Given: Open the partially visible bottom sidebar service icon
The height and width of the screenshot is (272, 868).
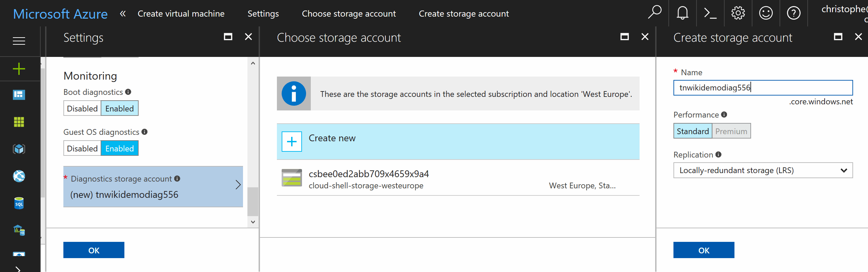Looking at the screenshot, I should pos(19,254).
